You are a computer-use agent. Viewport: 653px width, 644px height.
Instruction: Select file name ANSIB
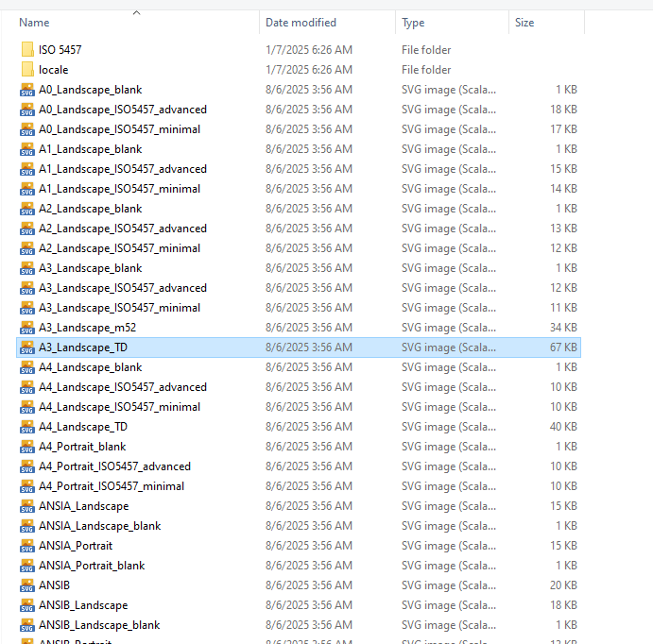[x=54, y=585]
